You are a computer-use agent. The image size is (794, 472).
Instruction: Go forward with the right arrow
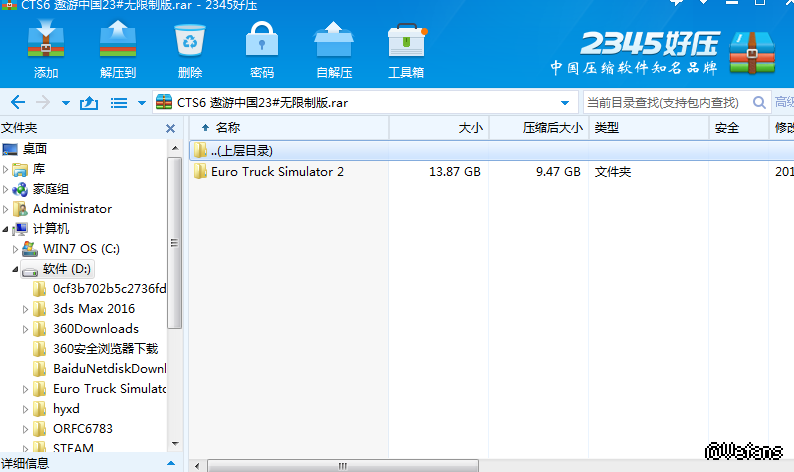point(43,103)
